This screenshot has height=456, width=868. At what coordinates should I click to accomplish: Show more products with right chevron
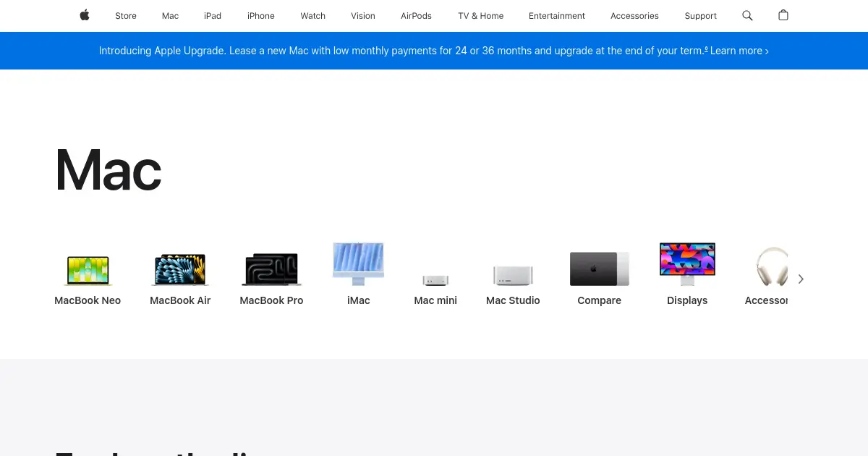pos(801,279)
